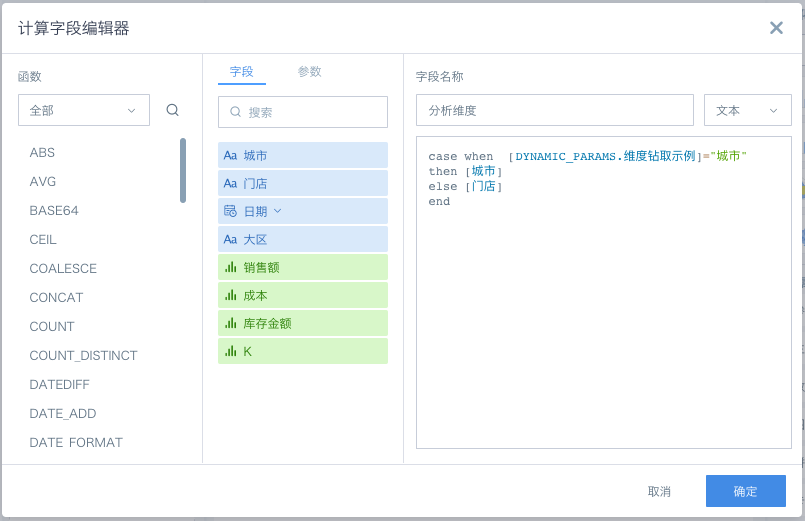
Task: Click the bar chart icon of 库存金额
Action: pos(231,323)
